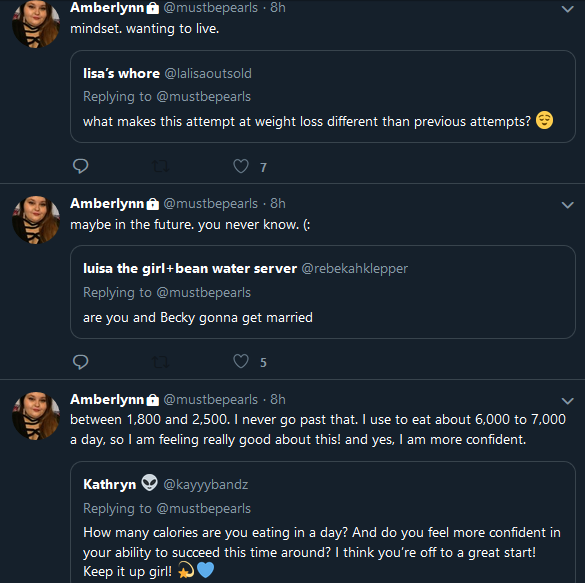Image resolution: width=585 pixels, height=583 pixels.
Task: Open the quoted tweet about Becky getting married
Action: click(323, 292)
